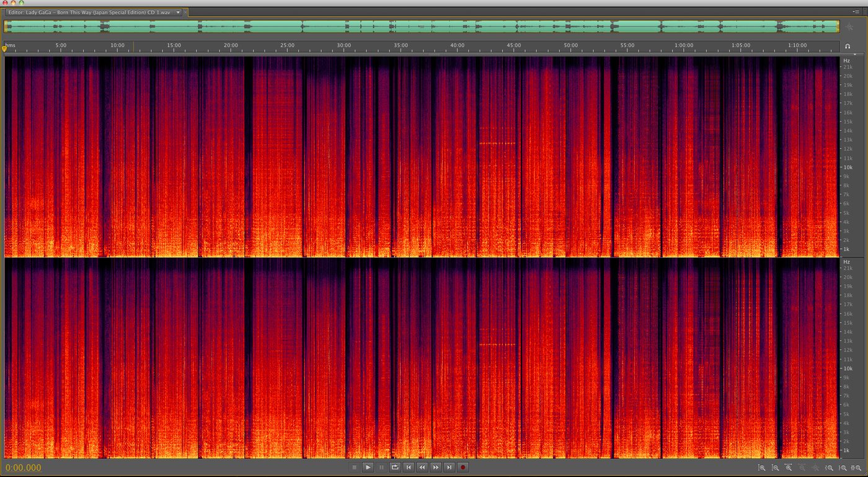868x477 pixels.
Task: Click the Rewind transport button
Action: 422,467
